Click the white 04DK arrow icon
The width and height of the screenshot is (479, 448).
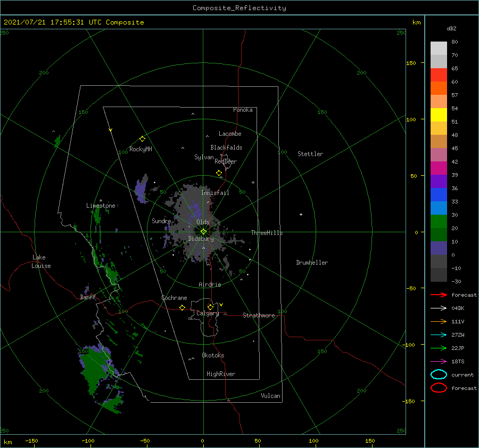439,308
